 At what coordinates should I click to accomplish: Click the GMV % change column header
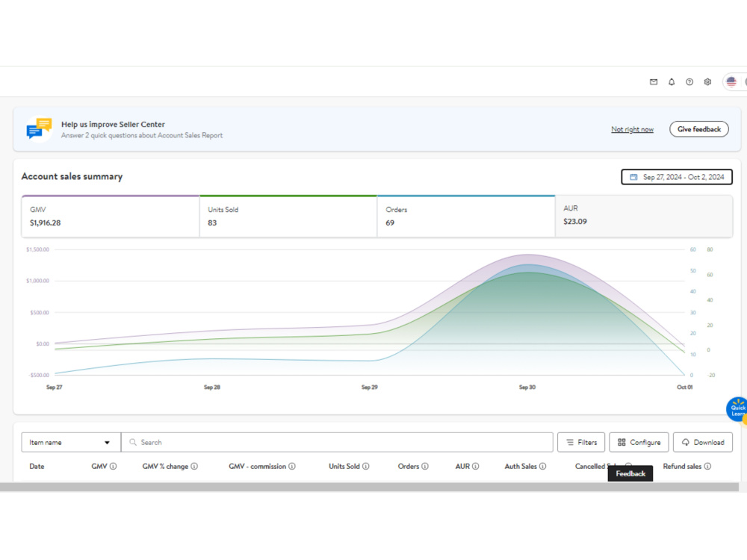(x=165, y=466)
